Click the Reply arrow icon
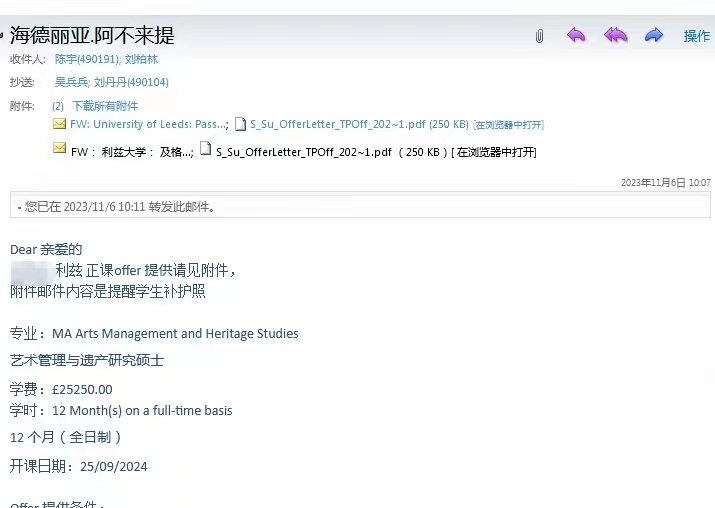 click(576, 36)
